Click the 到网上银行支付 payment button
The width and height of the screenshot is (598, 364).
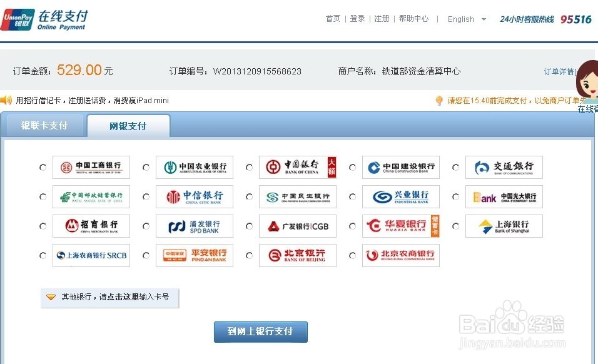(260, 331)
